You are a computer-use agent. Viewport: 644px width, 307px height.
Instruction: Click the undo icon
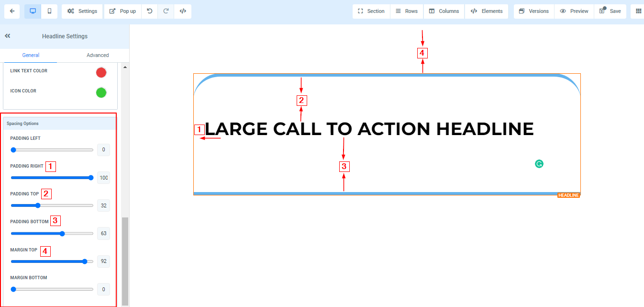[150, 11]
